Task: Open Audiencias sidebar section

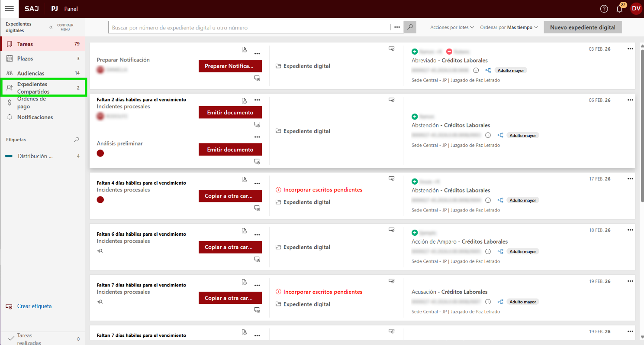Action: coord(30,73)
